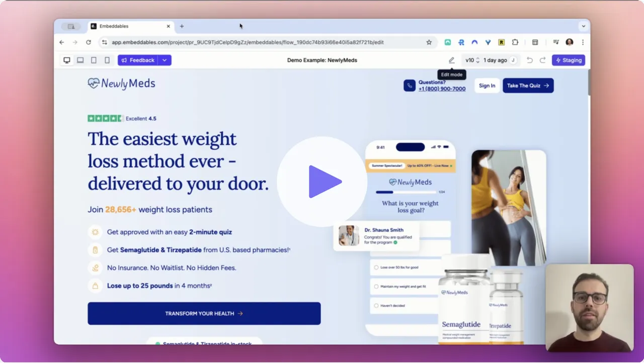Open the tab search dropdown arrow
644x363 pixels.
[x=583, y=26]
